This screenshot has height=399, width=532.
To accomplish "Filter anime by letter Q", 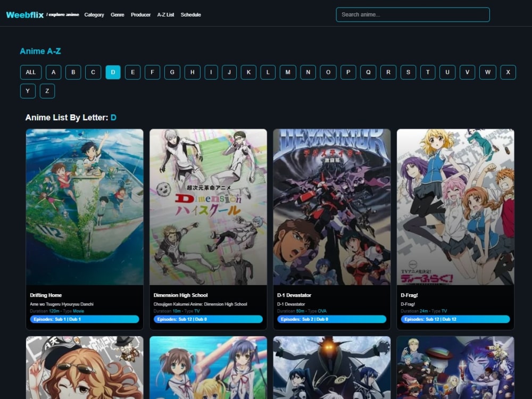I will coord(368,72).
